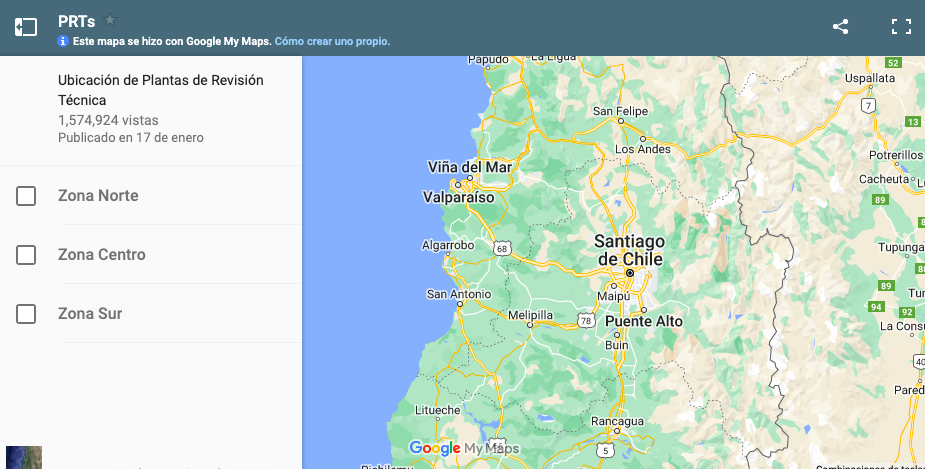
Task: Collapse the map legend sidebar panel icon
Action: tap(26, 27)
